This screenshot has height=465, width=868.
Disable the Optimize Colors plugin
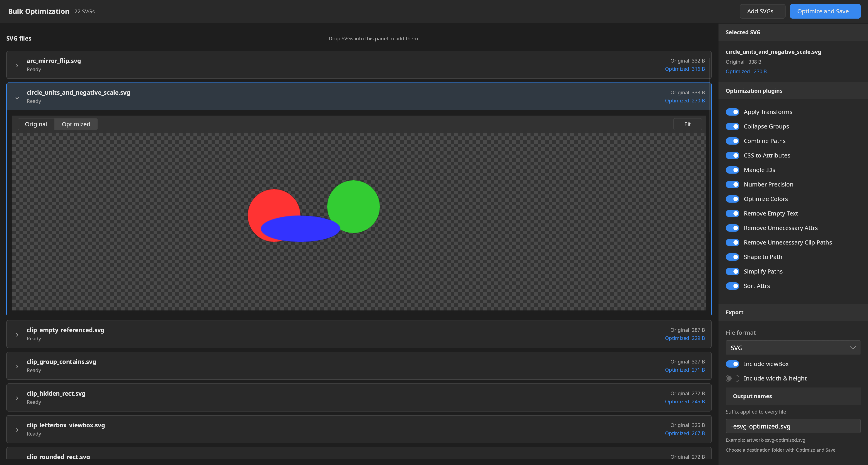click(x=732, y=199)
